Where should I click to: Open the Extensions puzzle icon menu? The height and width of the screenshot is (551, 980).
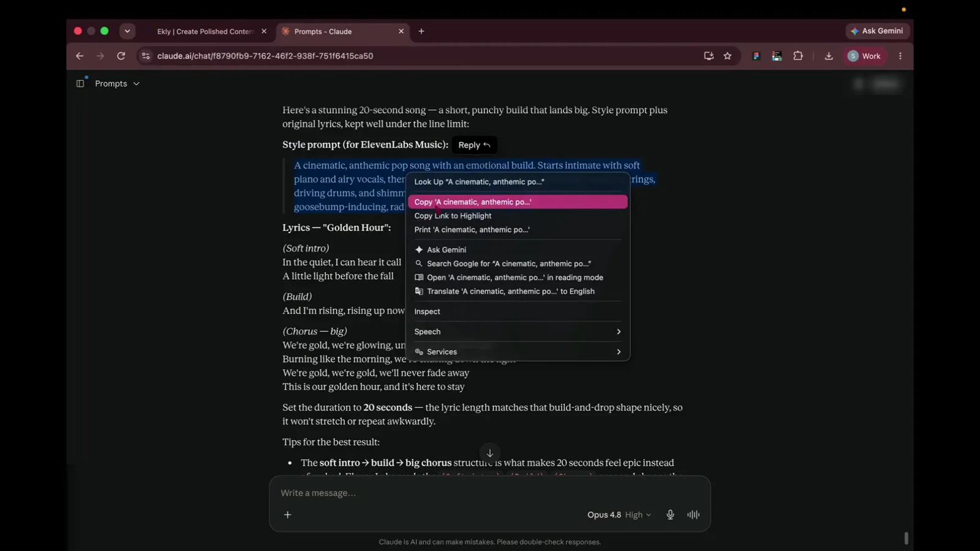[798, 56]
